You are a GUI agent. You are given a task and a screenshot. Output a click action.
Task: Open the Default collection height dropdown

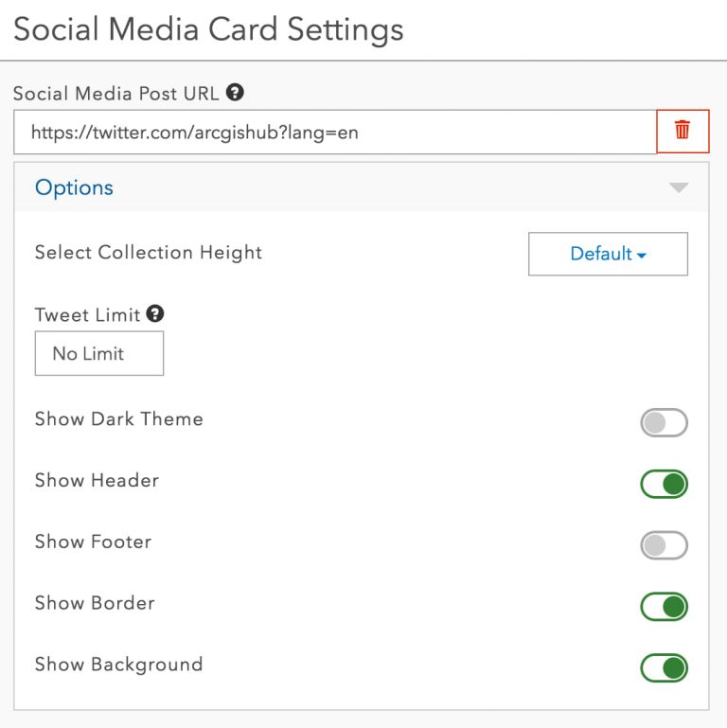click(608, 254)
